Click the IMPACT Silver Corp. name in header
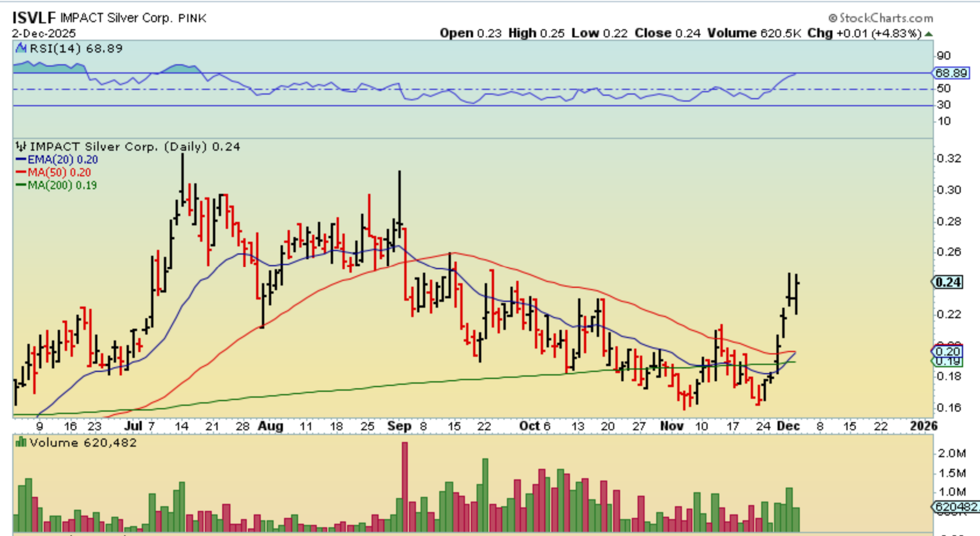Viewport: 980px width, 536px height. pyautogui.click(x=116, y=18)
